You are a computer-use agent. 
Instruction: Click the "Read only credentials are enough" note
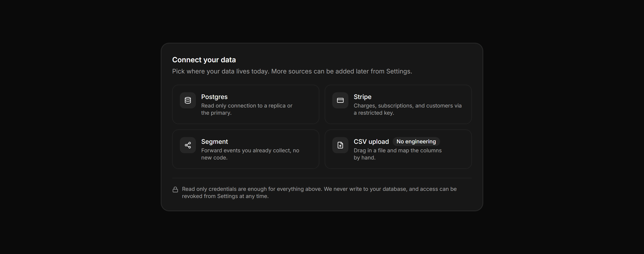pos(319,193)
